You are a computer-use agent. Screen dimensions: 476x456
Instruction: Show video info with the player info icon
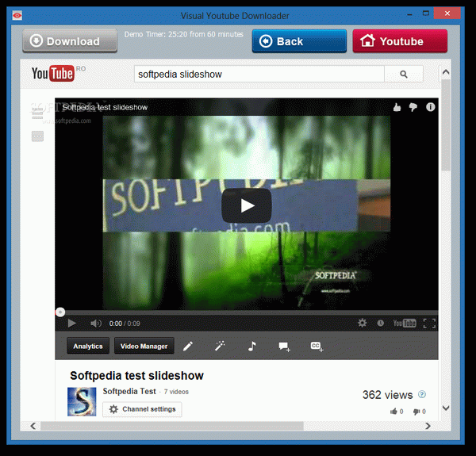pyautogui.click(x=430, y=107)
